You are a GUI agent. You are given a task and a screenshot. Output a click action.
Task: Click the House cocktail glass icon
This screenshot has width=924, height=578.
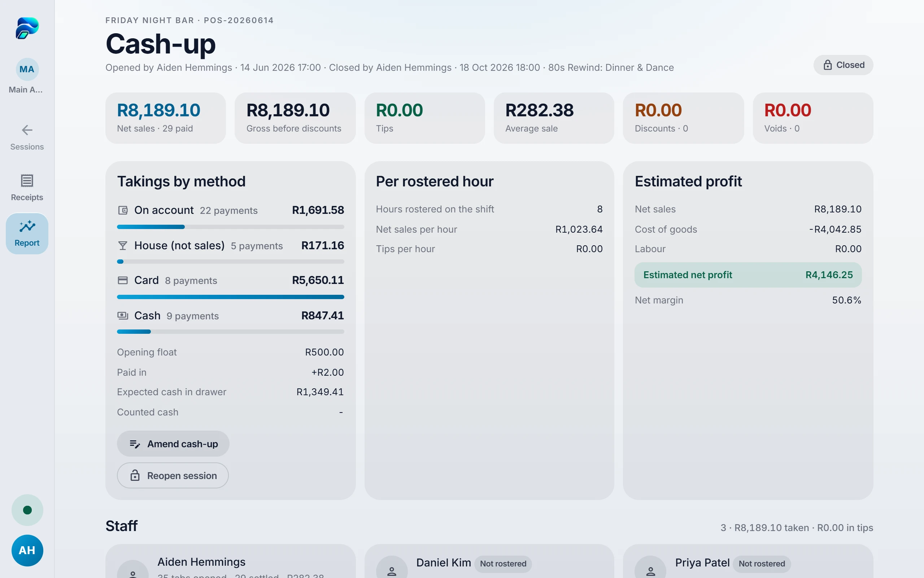tap(123, 245)
